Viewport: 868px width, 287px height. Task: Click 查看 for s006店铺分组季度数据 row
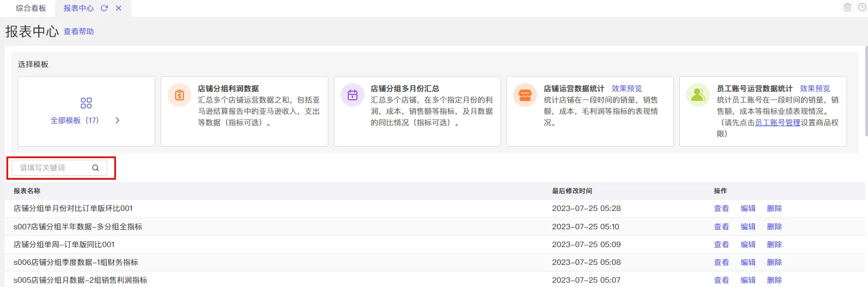721,262
